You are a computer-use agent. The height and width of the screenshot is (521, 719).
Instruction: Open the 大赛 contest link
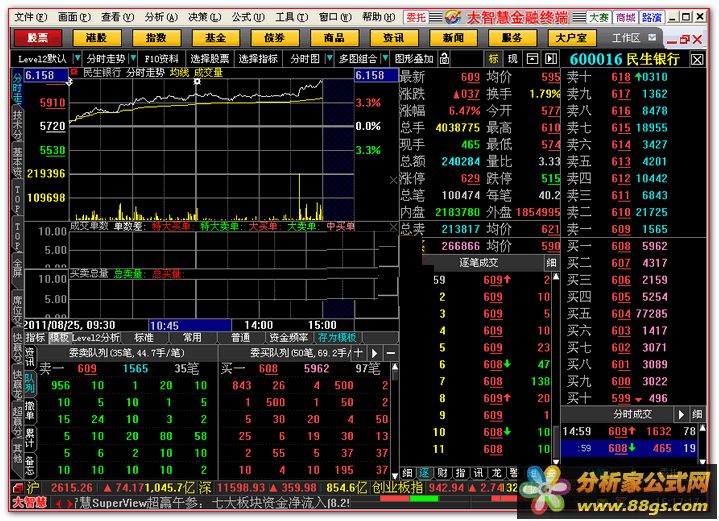599,17
